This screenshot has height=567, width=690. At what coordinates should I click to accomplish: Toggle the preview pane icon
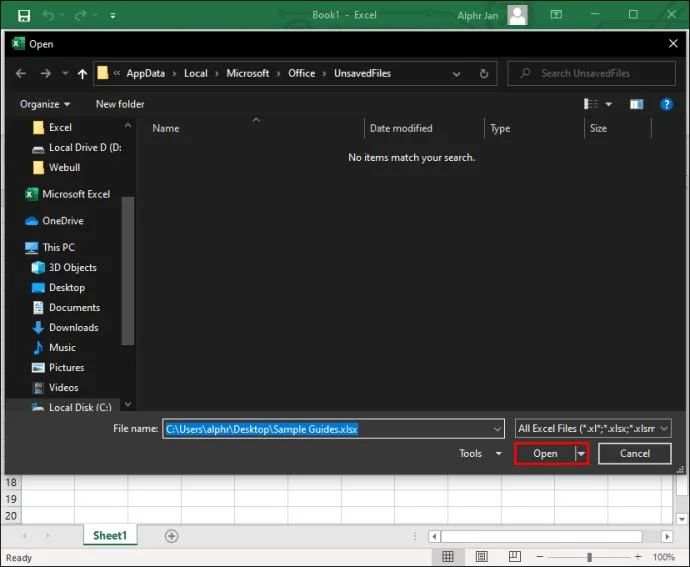point(636,104)
